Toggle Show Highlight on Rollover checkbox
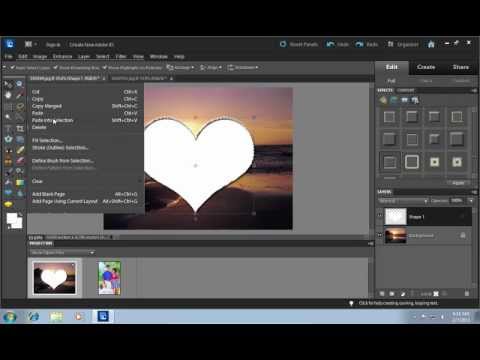This screenshot has width=480, height=360. pos(105,68)
